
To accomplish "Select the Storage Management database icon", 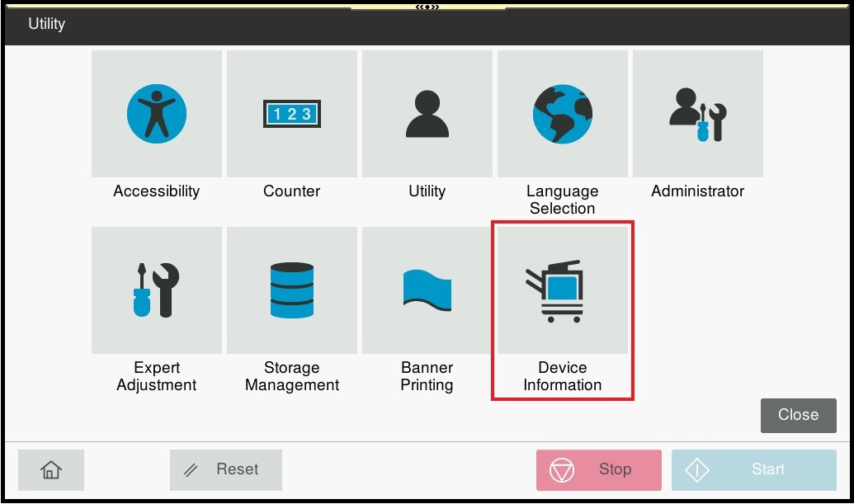I will [292, 290].
